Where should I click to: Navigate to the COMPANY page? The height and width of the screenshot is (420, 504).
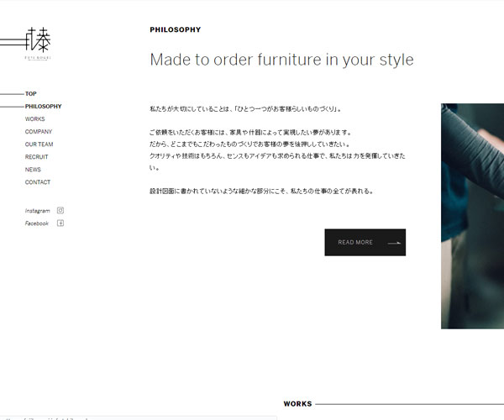39,132
